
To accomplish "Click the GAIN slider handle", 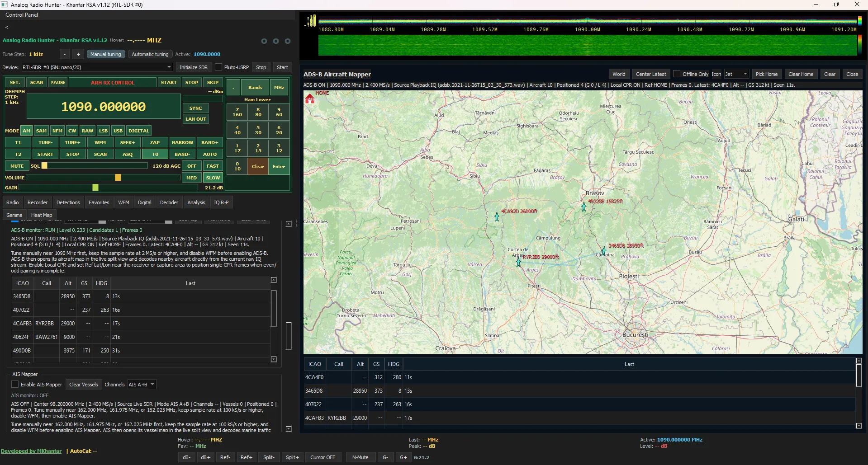I will (x=95, y=187).
